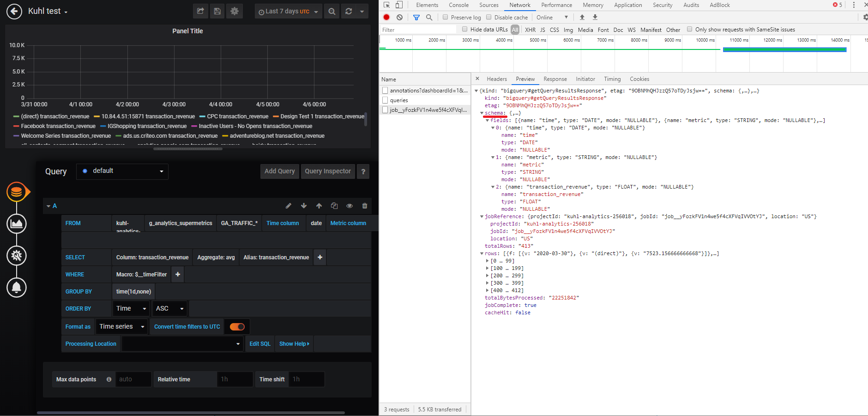Click the share dashboard icon
The image size is (868, 416).
(x=200, y=11)
